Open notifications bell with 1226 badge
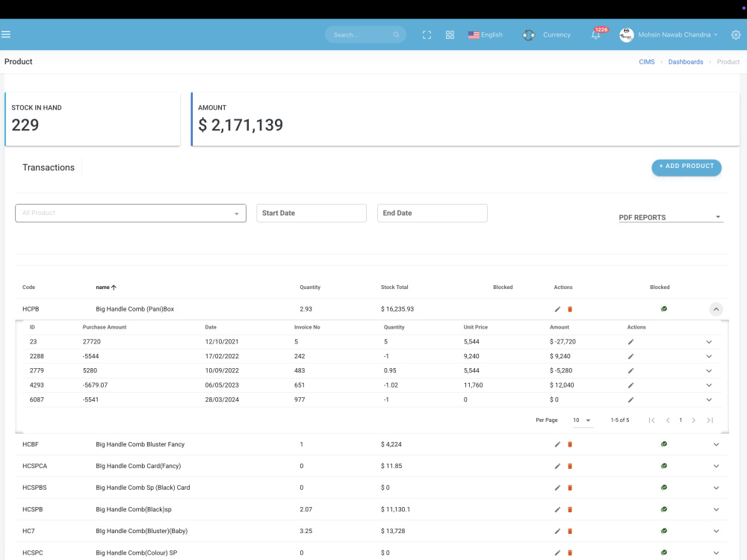This screenshot has height=560, width=747. coord(595,35)
